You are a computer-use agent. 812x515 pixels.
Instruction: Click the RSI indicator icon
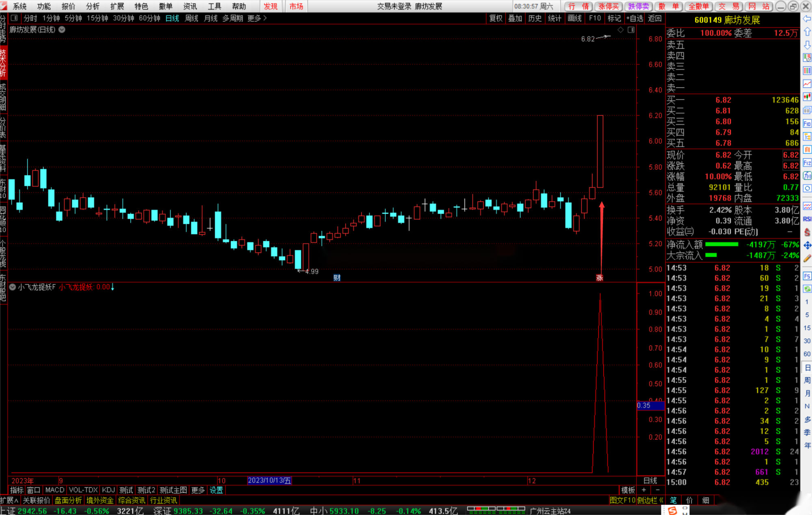click(x=807, y=219)
